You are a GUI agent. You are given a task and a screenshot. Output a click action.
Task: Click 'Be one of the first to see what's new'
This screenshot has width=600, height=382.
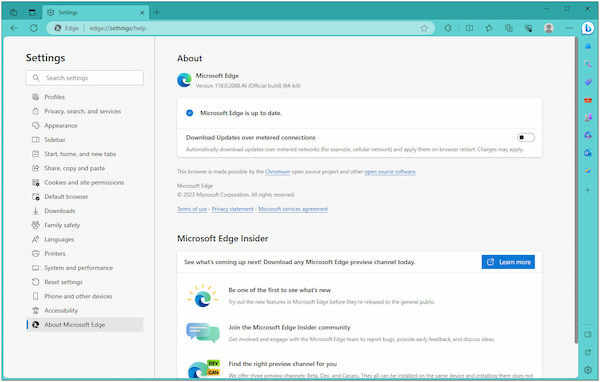[280, 290]
